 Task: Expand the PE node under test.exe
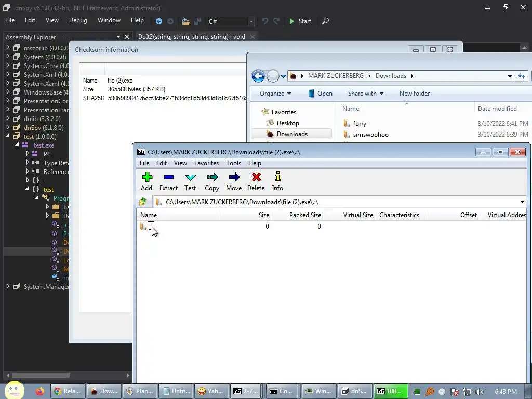(28, 154)
